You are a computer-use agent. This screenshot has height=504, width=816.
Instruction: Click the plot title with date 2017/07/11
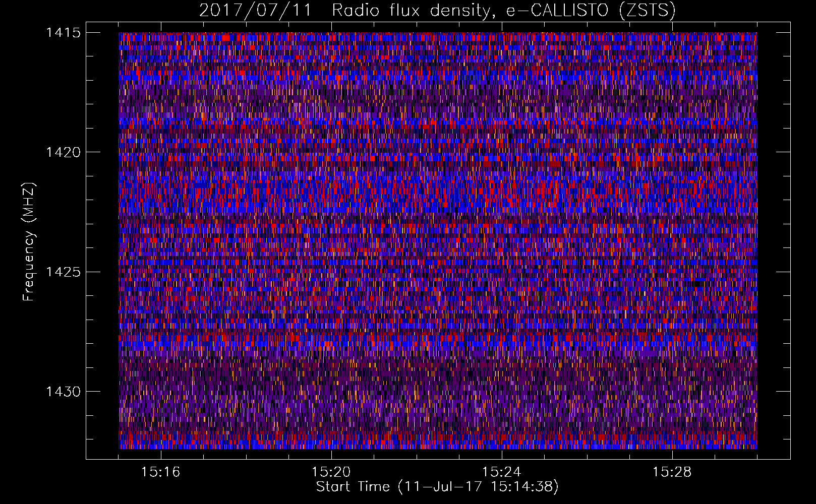[x=437, y=10]
